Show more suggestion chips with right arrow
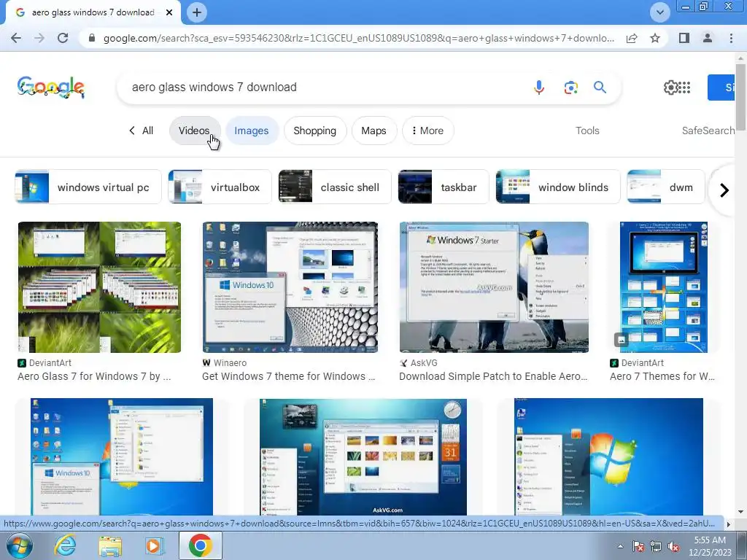 pos(724,190)
